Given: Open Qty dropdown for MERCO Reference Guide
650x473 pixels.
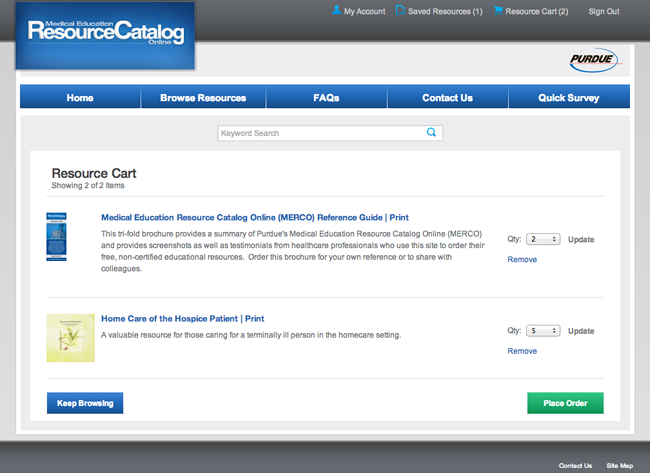Looking at the screenshot, I should 543,239.
